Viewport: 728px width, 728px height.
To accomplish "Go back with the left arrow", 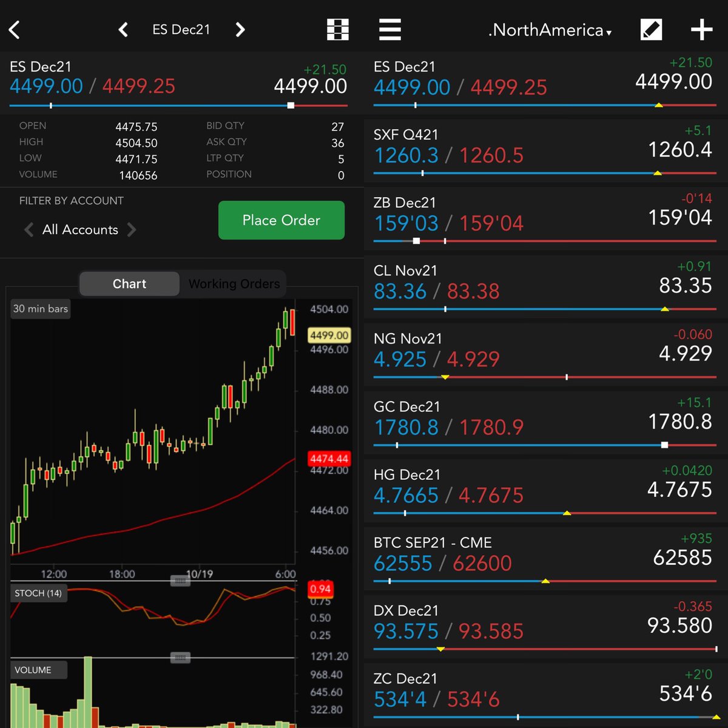I will pos(15,30).
